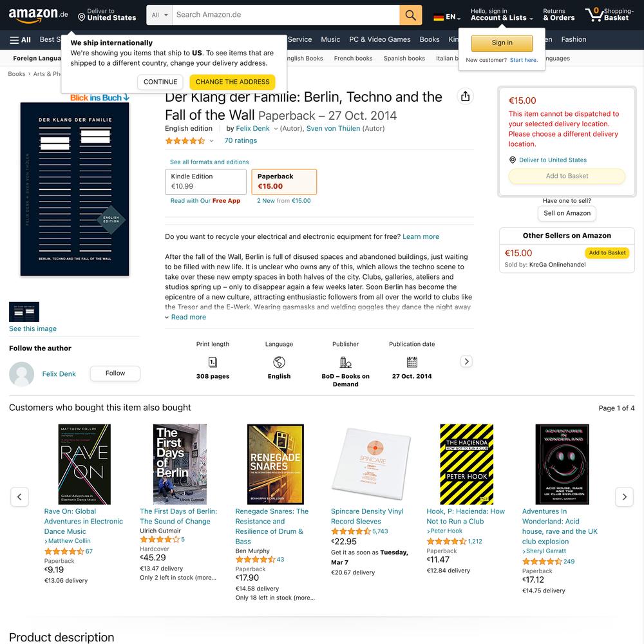644x644 pixels.
Task: Click the German flag language icon
Action: point(438,17)
